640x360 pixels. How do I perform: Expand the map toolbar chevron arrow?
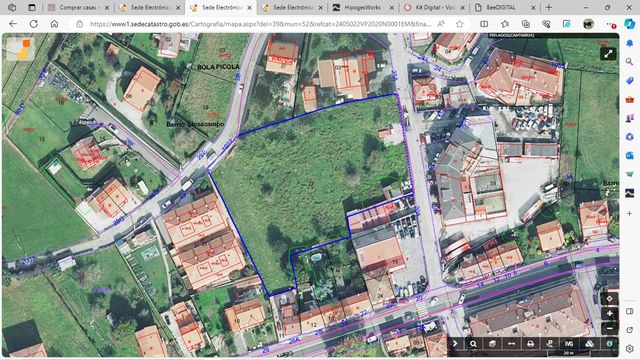(x=455, y=344)
